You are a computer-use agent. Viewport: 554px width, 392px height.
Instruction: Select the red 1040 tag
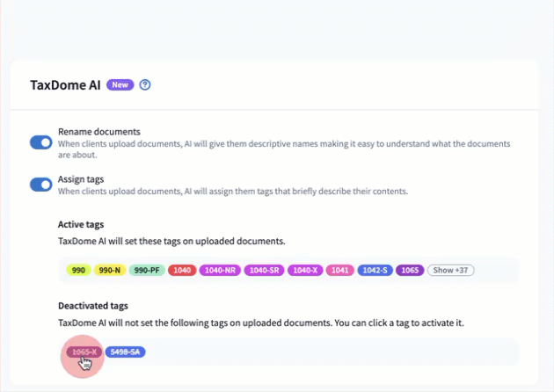(x=182, y=270)
